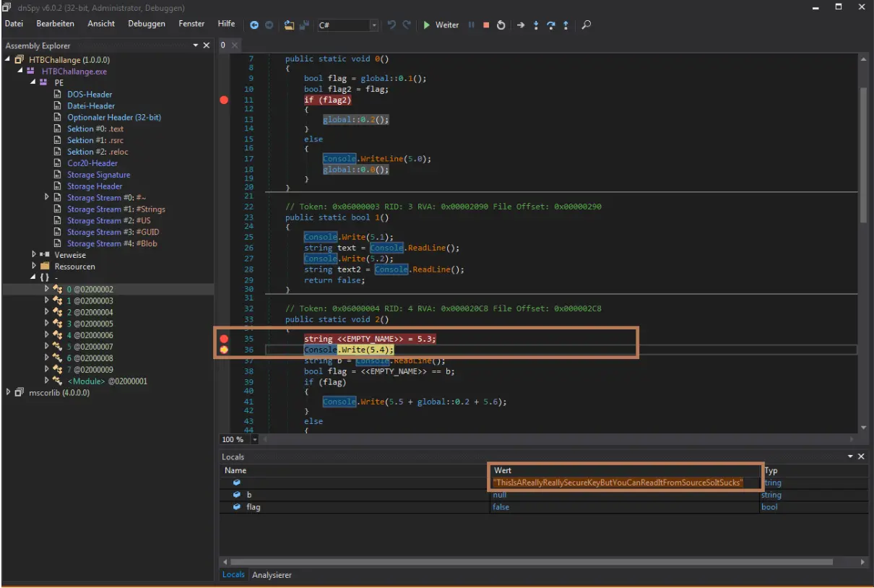874x588 pixels.
Task: Click the Step Into icon
Action: (x=536, y=25)
